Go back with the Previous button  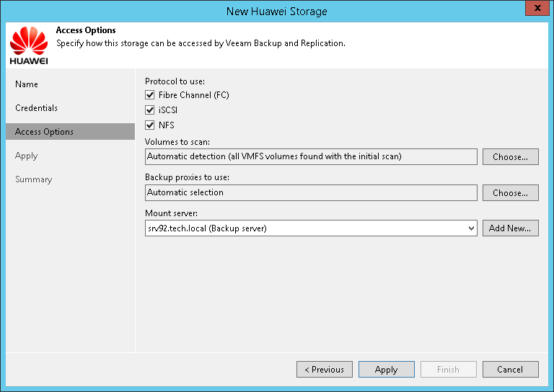[324, 370]
